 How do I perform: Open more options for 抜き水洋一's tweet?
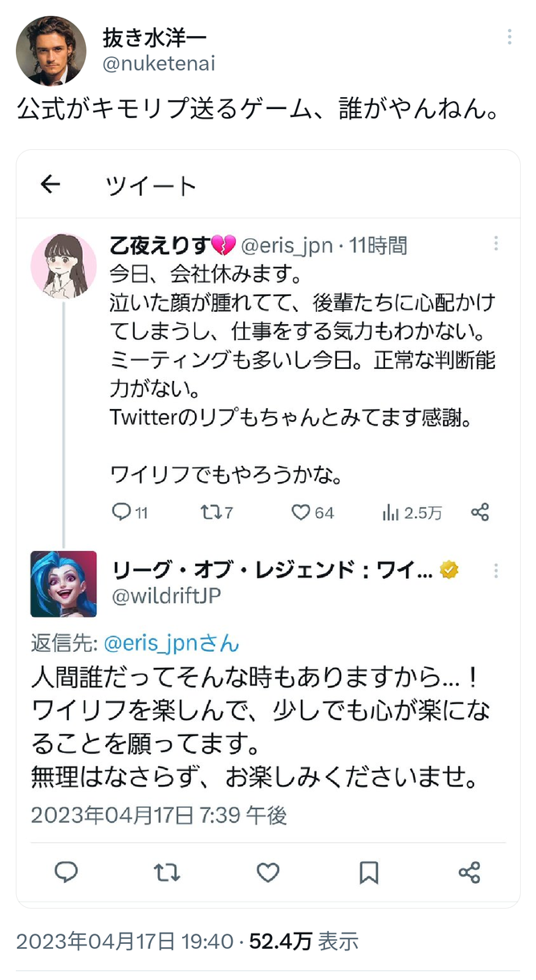pyautogui.click(x=509, y=38)
